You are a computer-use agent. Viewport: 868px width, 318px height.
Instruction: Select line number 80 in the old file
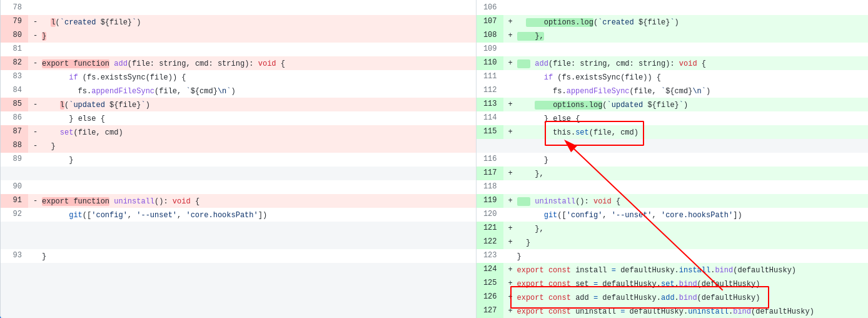(x=17, y=36)
